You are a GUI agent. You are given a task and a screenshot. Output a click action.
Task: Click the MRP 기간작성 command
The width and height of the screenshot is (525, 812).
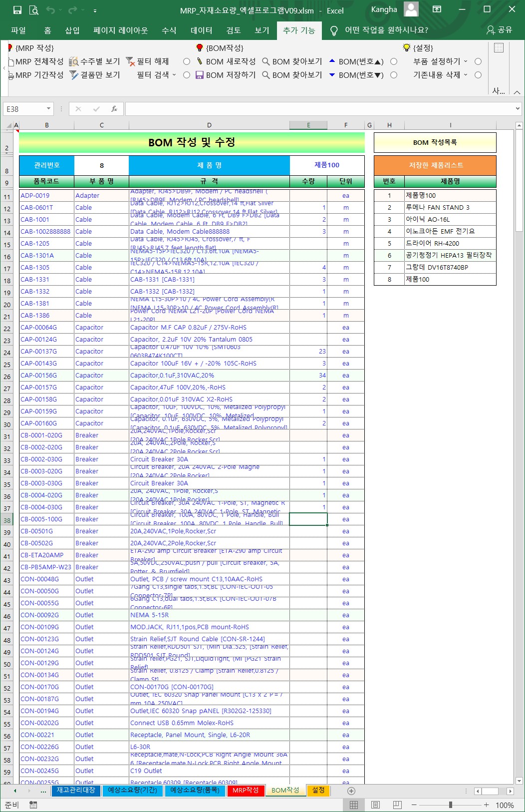coord(36,75)
